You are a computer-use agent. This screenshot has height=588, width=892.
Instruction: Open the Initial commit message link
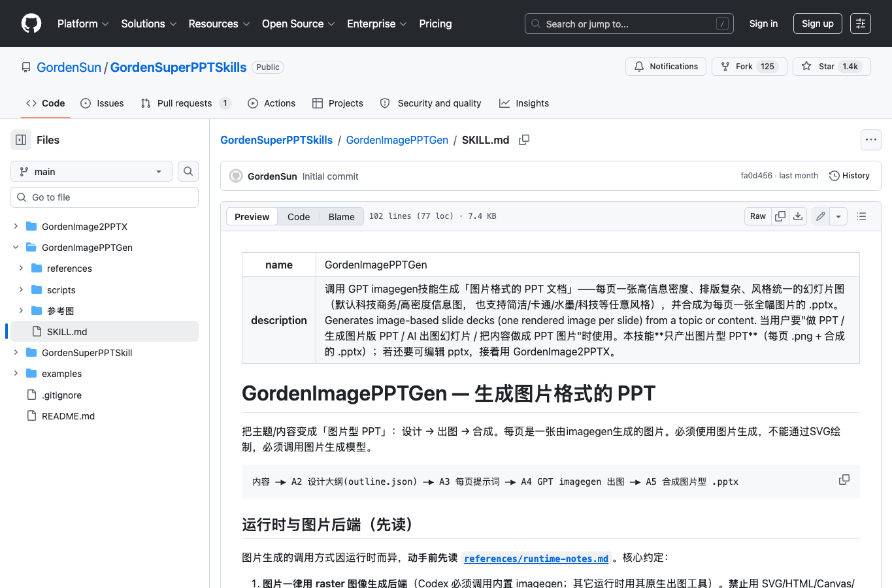pos(330,176)
